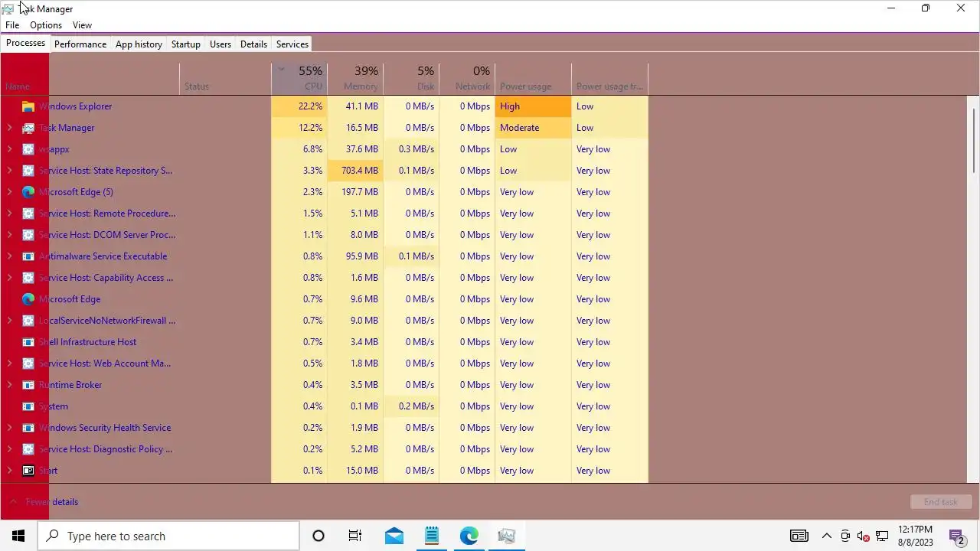The height and width of the screenshot is (551, 980).
Task: Open the Windows Start button
Action: pos(18,536)
